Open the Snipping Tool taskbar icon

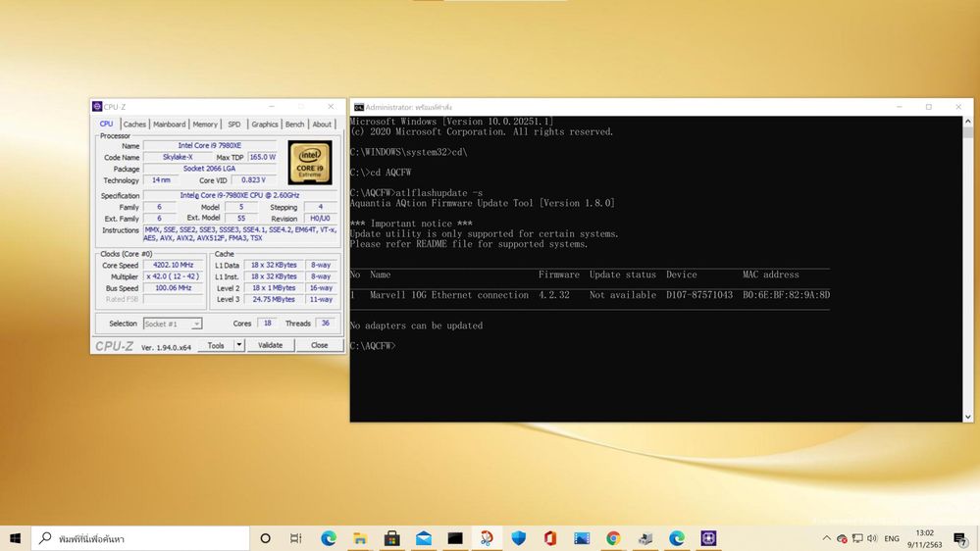coord(487,538)
